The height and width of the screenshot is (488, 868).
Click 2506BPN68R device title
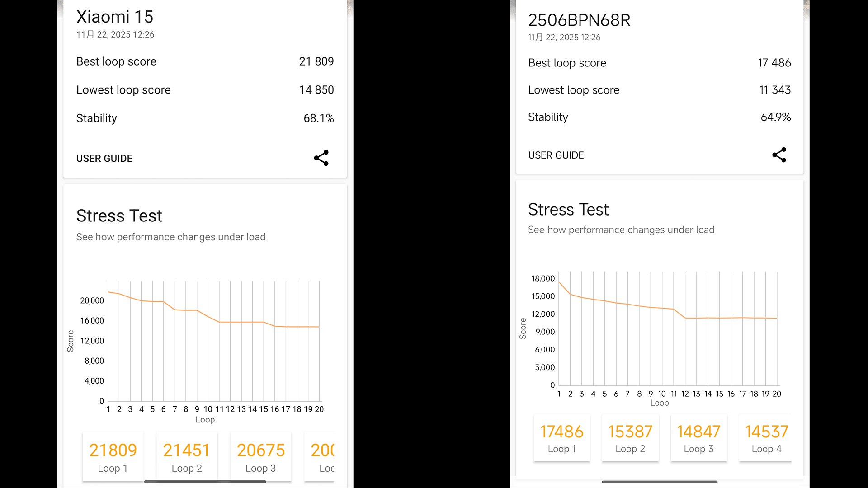(x=579, y=20)
